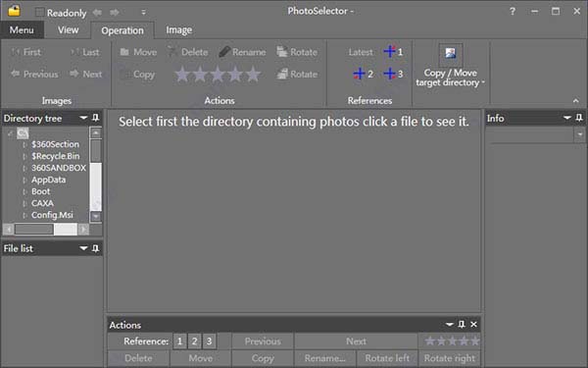This screenshot has height=368, width=588.
Task: Close the bottom Actions panel
Action: [473, 324]
